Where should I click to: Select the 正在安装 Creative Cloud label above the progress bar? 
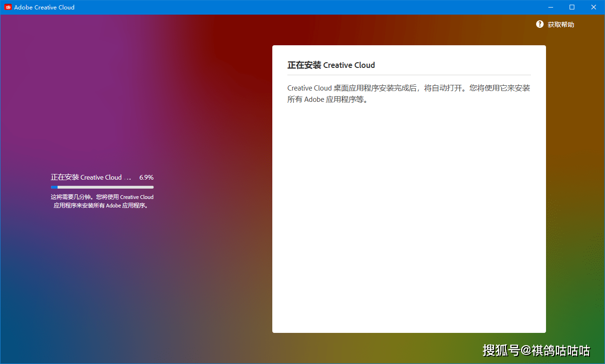[x=90, y=177]
